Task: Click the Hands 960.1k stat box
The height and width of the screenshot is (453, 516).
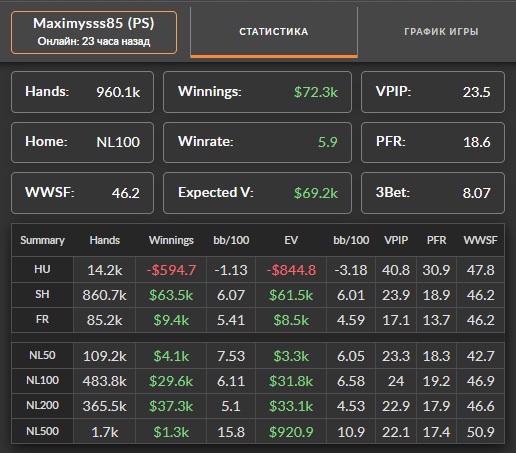Action: click(x=82, y=92)
